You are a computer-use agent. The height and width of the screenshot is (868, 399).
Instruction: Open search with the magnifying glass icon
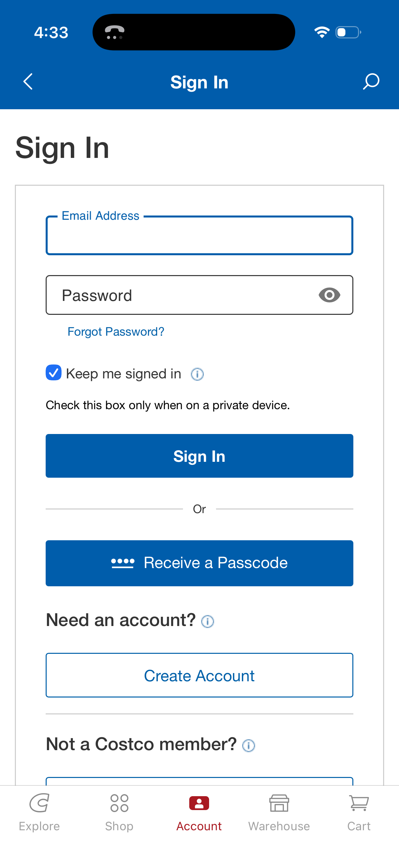point(371,81)
